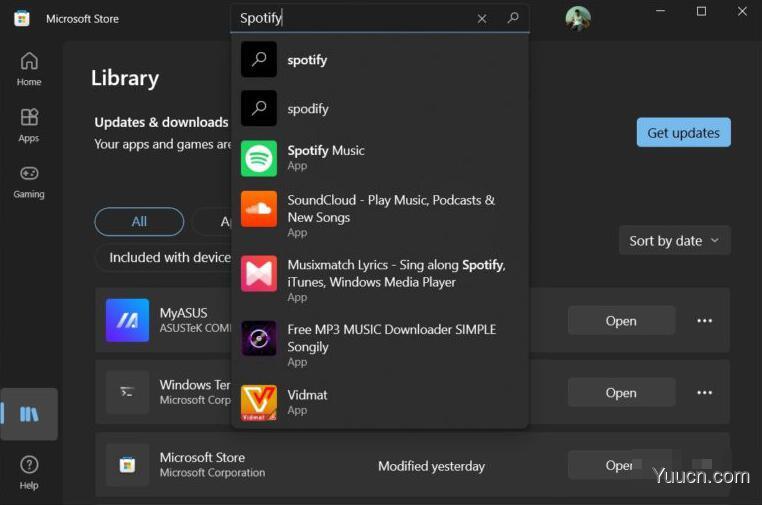762x505 pixels.
Task: Click the magnifier search submit icon
Action: (x=513, y=18)
